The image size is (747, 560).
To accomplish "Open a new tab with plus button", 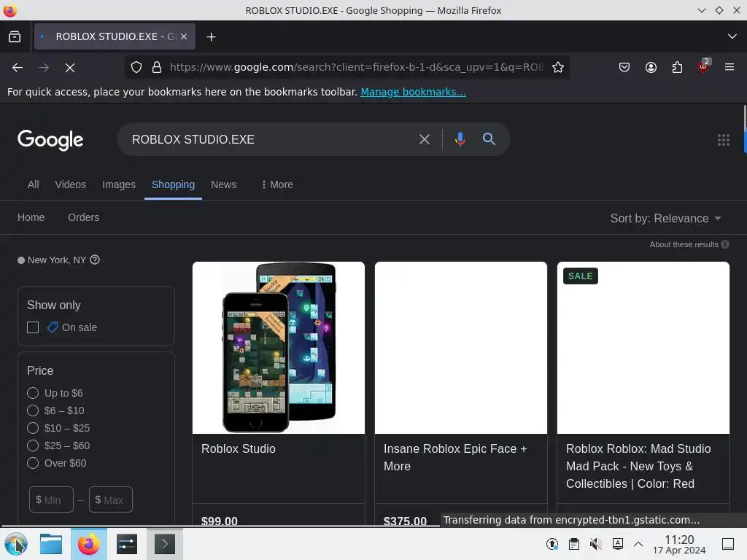I will [211, 36].
